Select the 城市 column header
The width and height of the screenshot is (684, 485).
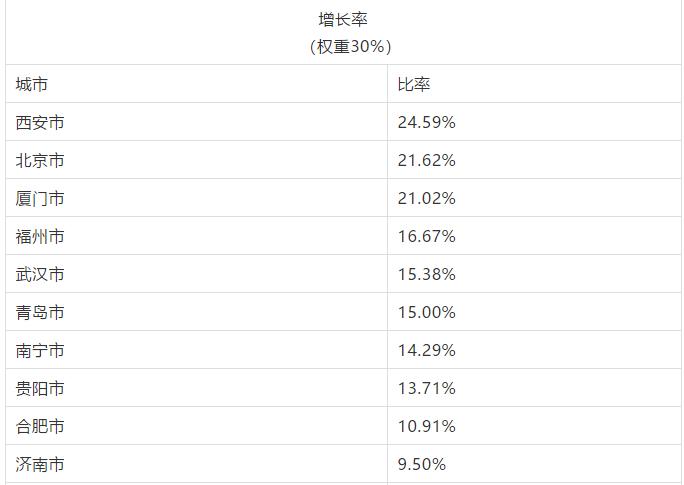click(32, 85)
